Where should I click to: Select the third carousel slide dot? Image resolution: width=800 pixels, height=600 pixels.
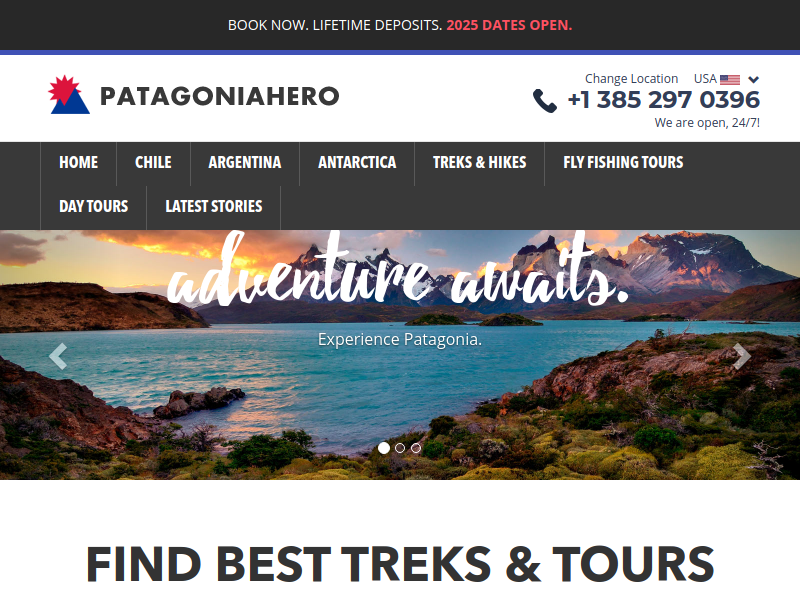pos(416,448)
